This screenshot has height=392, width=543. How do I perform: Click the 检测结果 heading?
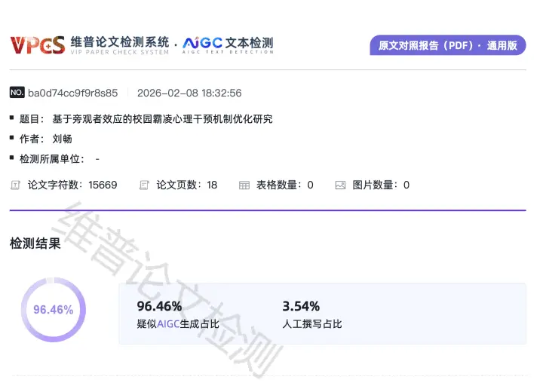[35, 243]
